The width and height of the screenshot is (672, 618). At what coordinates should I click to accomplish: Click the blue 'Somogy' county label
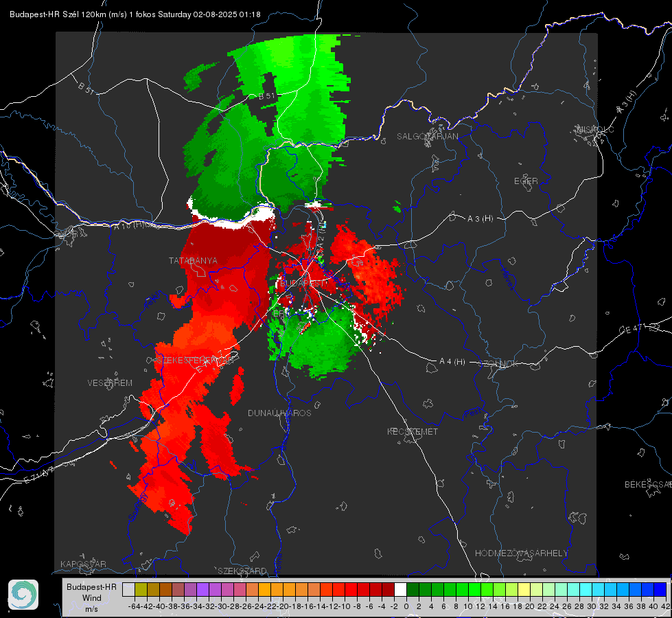click(x=137, y=507)
